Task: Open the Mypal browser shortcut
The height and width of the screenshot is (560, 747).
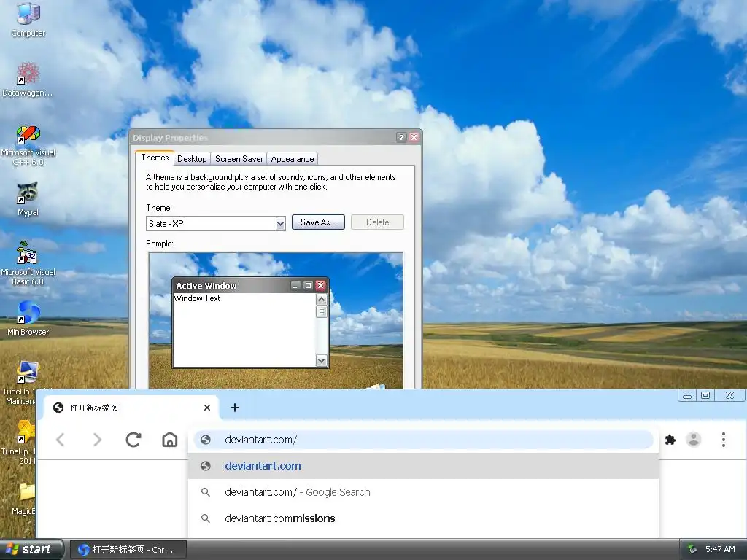Action: (x=28, y=199)
